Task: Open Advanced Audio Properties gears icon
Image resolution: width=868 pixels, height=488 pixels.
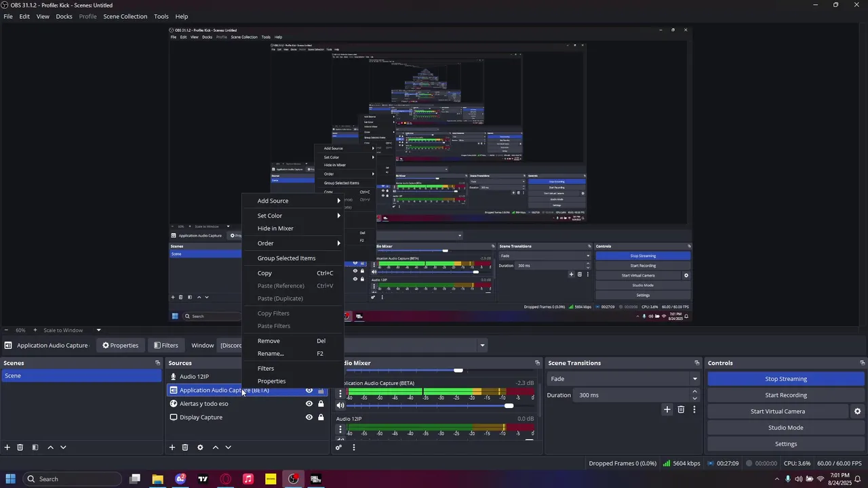Action: coord(339,447)
